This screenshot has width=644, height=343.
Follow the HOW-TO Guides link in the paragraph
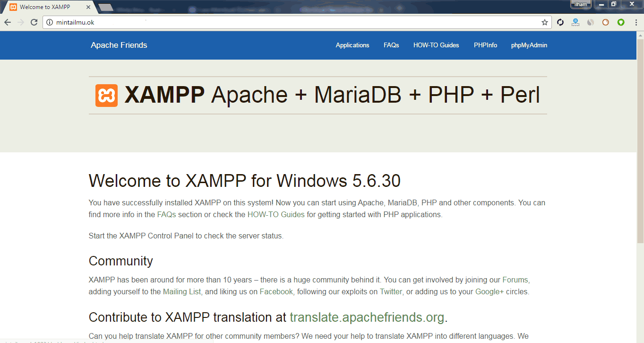click(276, 214)
